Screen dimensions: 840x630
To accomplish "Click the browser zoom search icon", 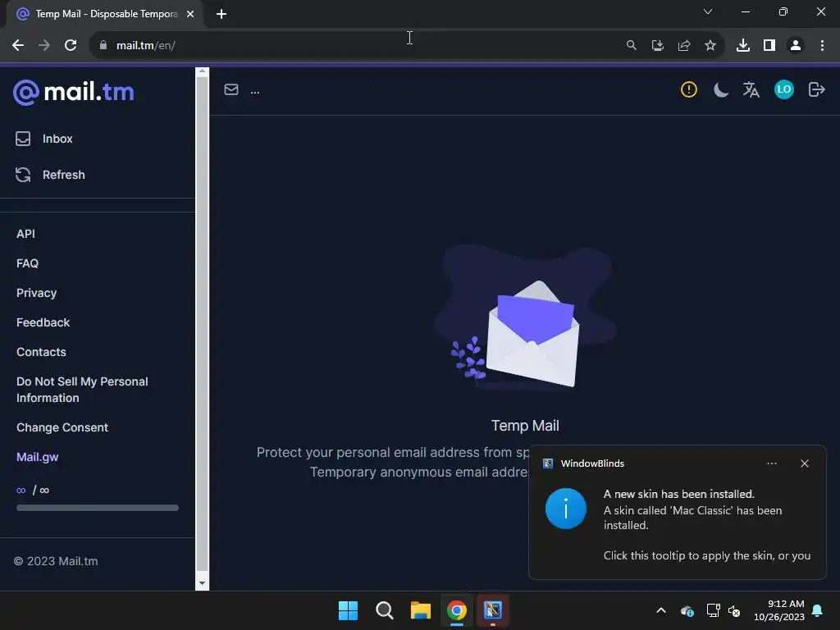I will 632,46.
